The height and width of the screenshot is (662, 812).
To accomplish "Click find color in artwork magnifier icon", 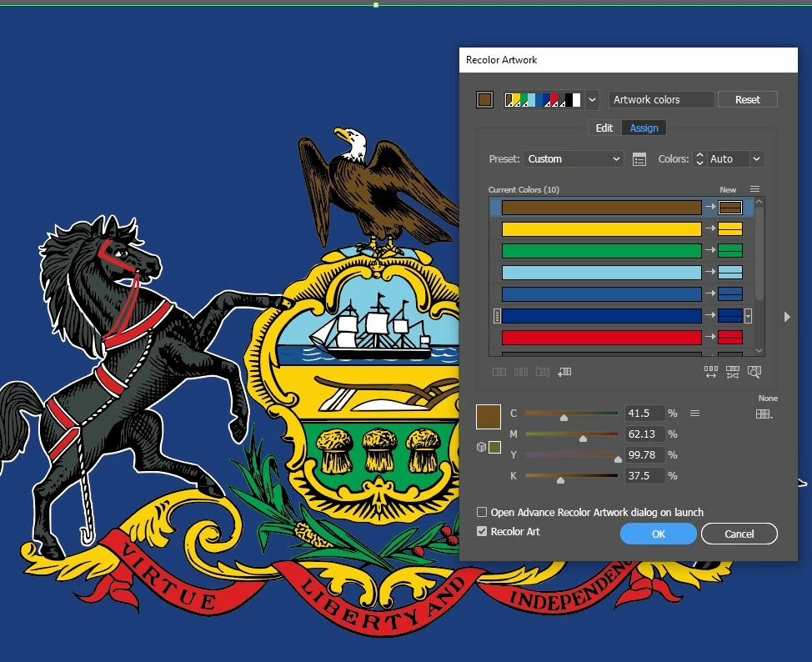I will tap(754, 371).
